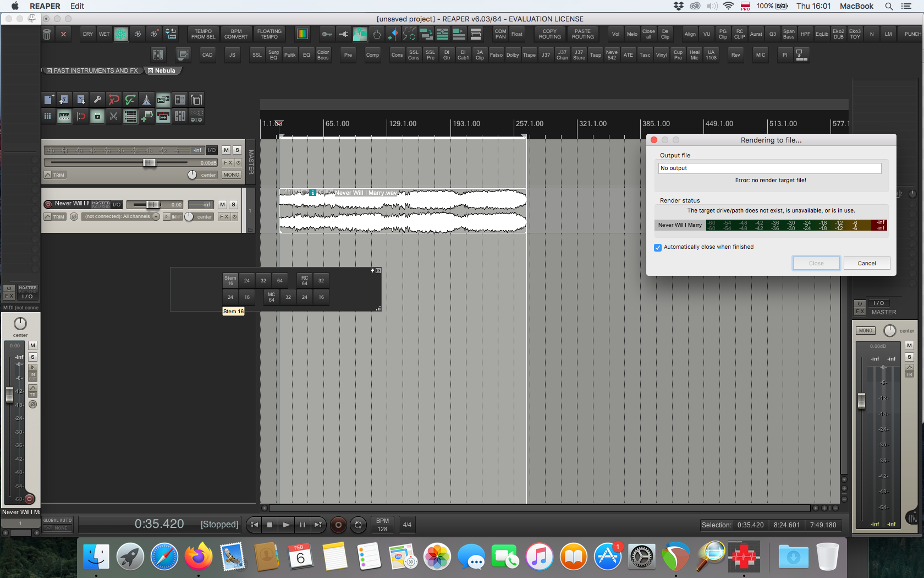924x578 pixels.
Task: Toggle master track MONO button in track panel
Action: 231,175
